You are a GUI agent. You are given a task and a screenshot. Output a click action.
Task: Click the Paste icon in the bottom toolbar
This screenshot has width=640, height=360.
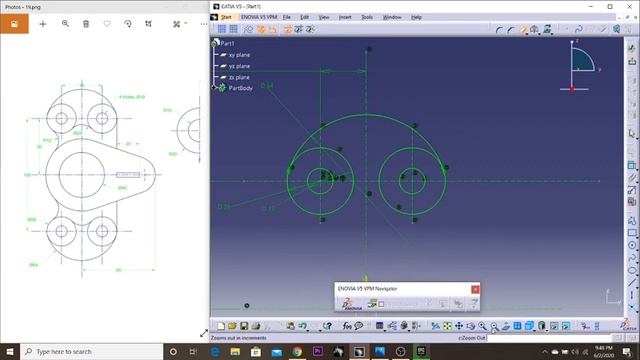[x=291, y=326]
